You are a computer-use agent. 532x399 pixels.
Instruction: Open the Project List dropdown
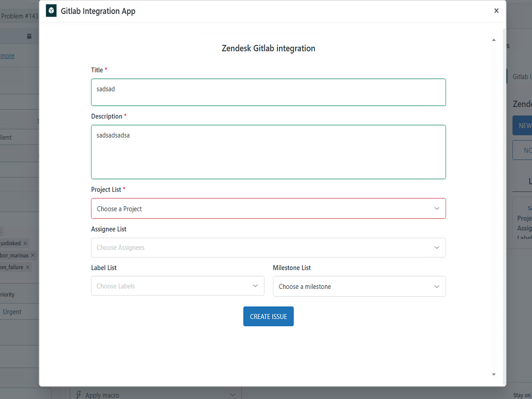pos(268,208)
